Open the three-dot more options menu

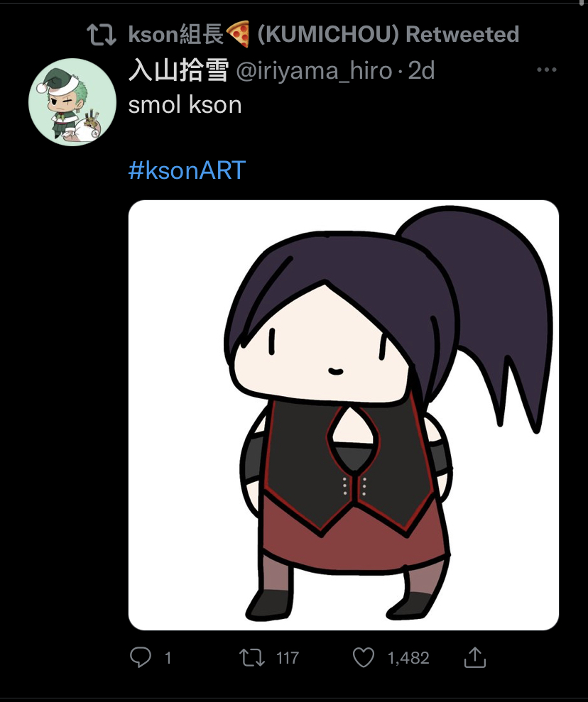[546, 70]
